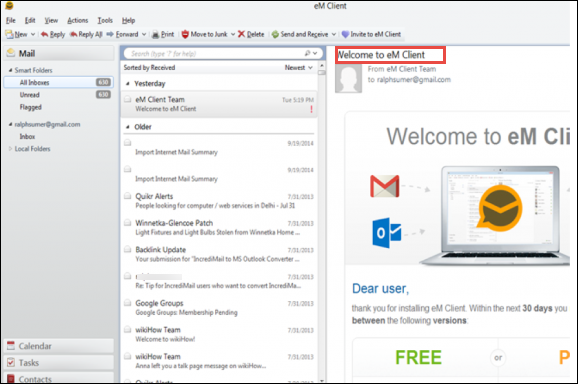Viewport: 578px width, 384px height.
Task: Collapse the Older message group
Action: pos(128,127)
